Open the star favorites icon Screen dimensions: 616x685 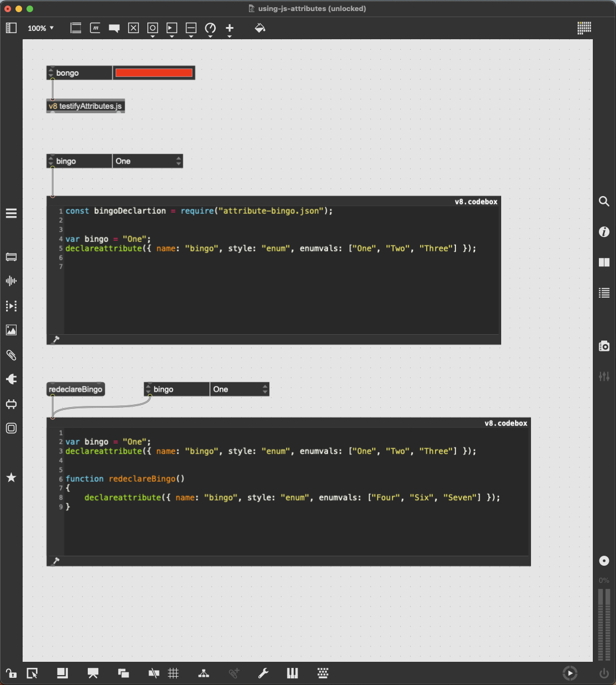(11, 477)
